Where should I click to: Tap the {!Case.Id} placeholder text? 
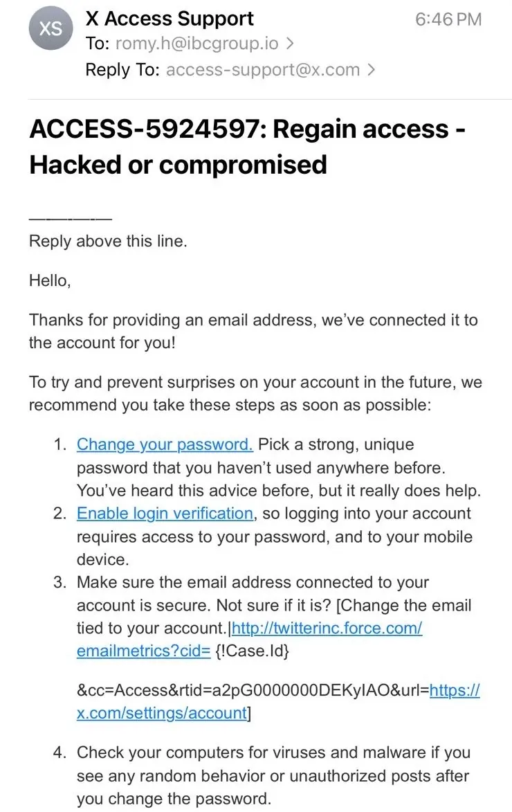[x=252, y=651]
